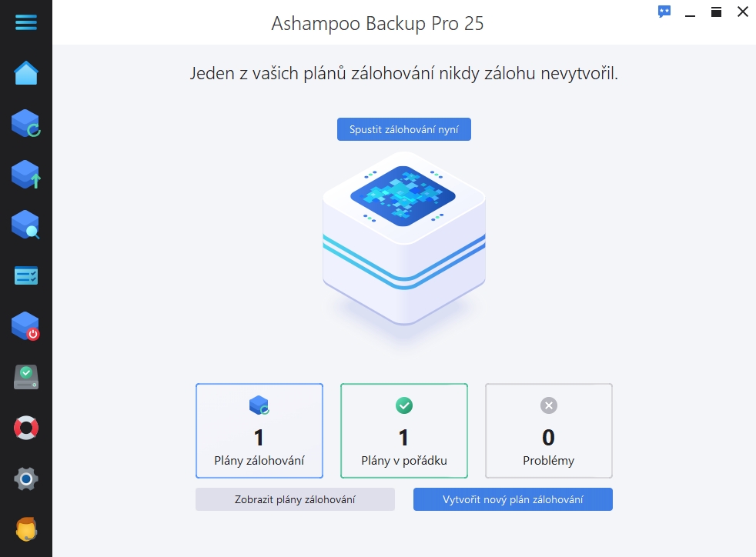Open the drive check icon with green checkmark
The image size is (756, 557).
pyautogui.click(x=26, y=377)
